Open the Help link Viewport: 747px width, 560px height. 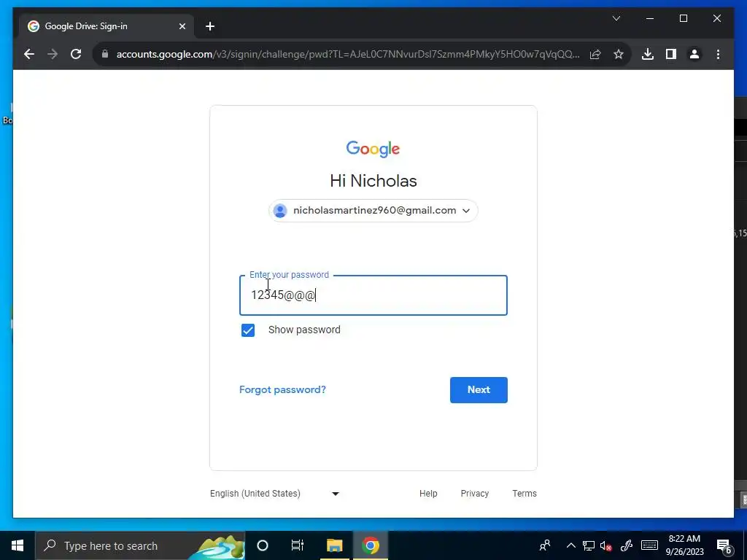coord(428,494)
